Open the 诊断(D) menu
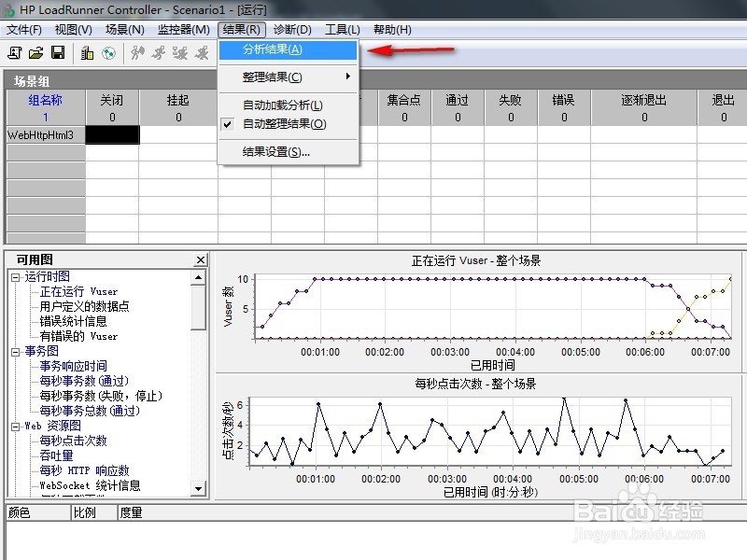The image size is (747, 560). (x=290, y=29)
